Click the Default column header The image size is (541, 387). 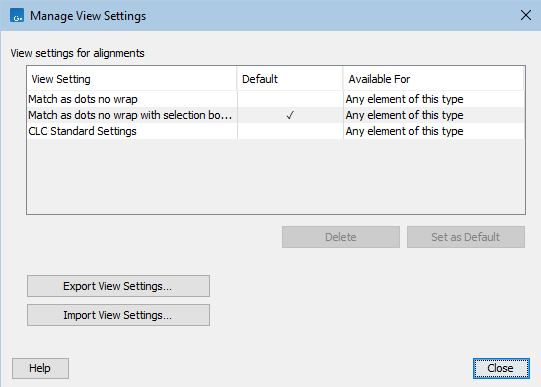tap(290, 79)
